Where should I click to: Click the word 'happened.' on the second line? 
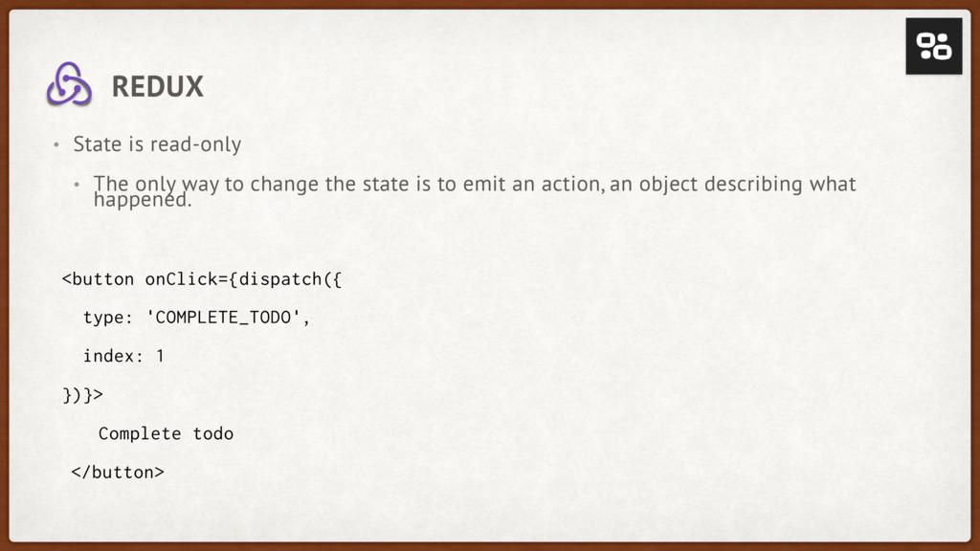click(143, 200)
